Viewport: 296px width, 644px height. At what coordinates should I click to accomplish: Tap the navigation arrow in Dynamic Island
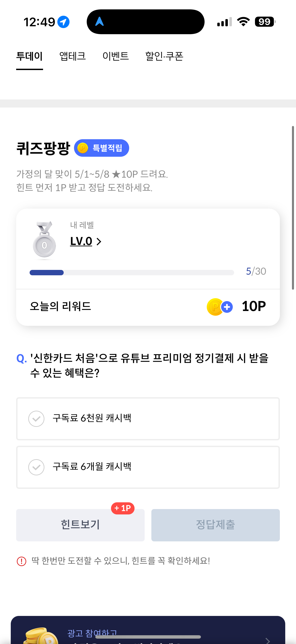tap(100, 22)
